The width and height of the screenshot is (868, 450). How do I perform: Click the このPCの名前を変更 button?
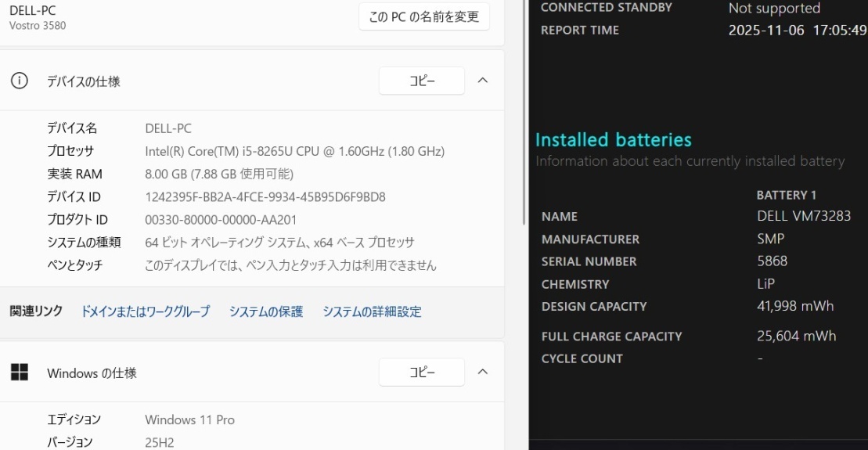click(x=423, y=16)
